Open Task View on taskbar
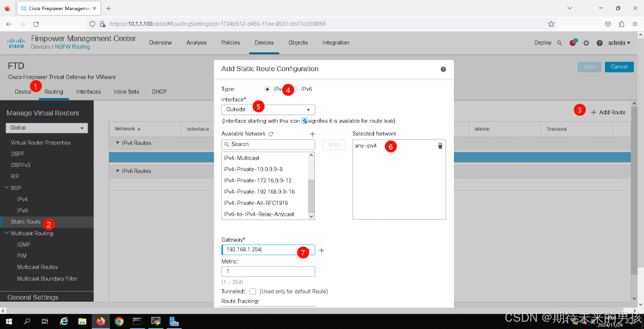644x329 pixels. click(x=45, y=321)
